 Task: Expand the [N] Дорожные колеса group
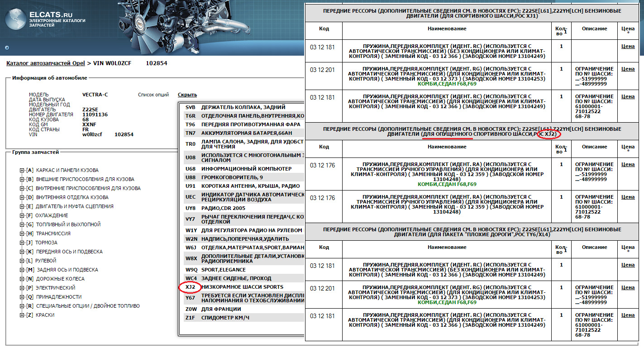pos(22,279)
